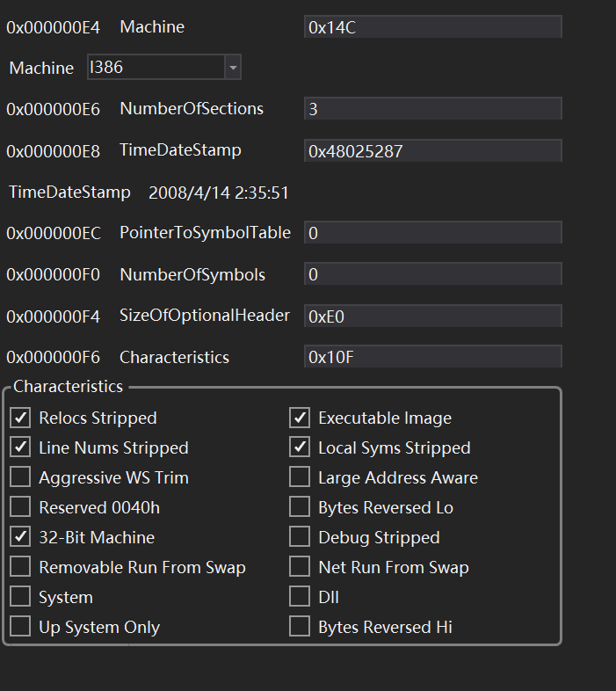The image size is (616, 691).
Task: Select the Characteristics value field 0x10F
Action: (432, 357)
